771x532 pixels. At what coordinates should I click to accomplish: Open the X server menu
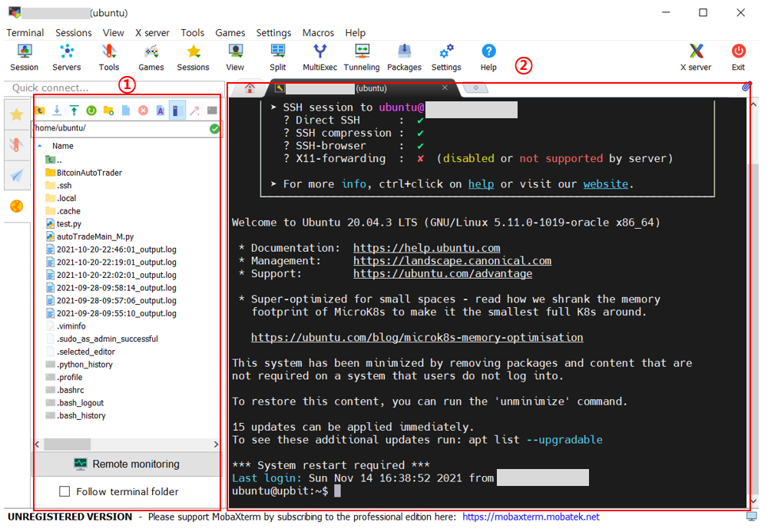click(152, 32)
